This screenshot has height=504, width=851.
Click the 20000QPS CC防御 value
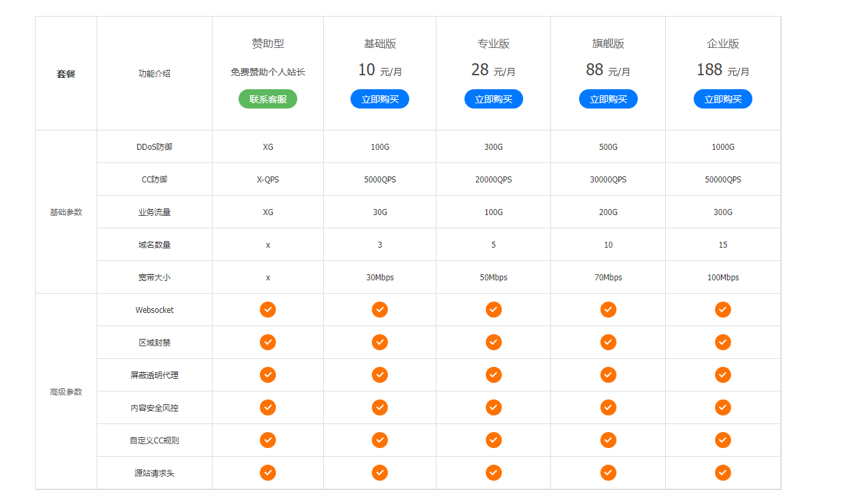(x=494, y=180)
